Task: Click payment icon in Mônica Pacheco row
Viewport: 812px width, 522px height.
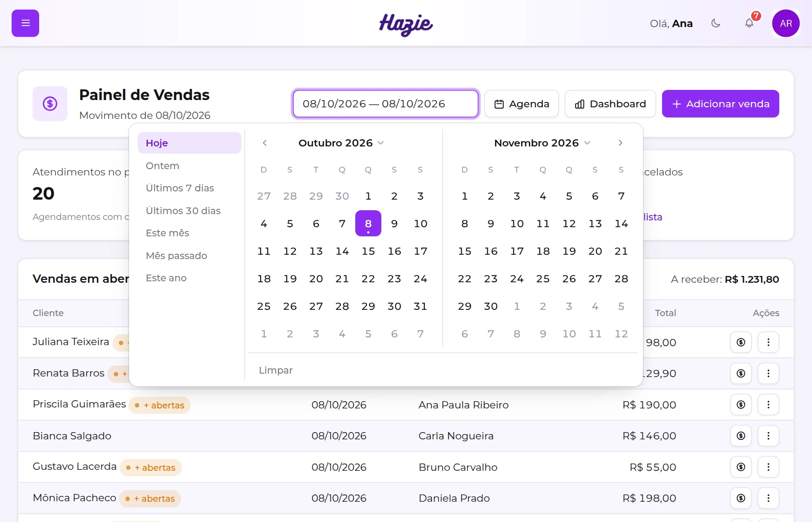Action: (741, 498)
